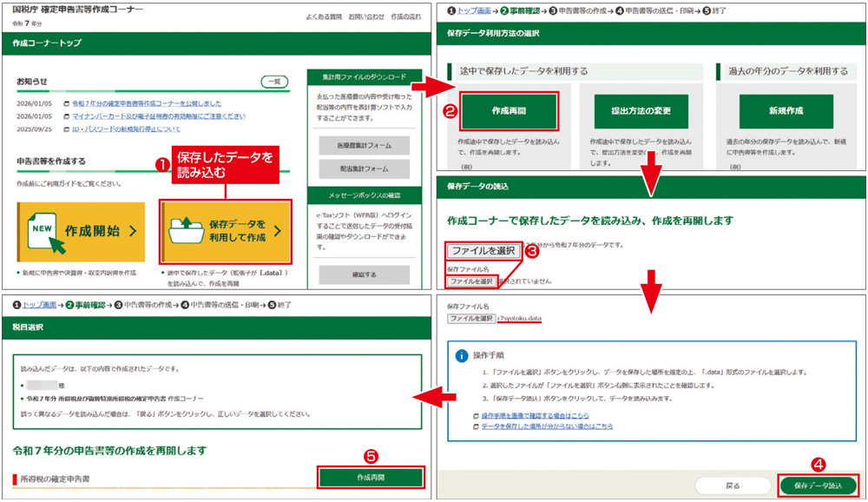The height and width of the screenshot is (502, 868).
Task: Click トップ画面 breadcrumb above 税目選択
Action: (x=39, y=305)
